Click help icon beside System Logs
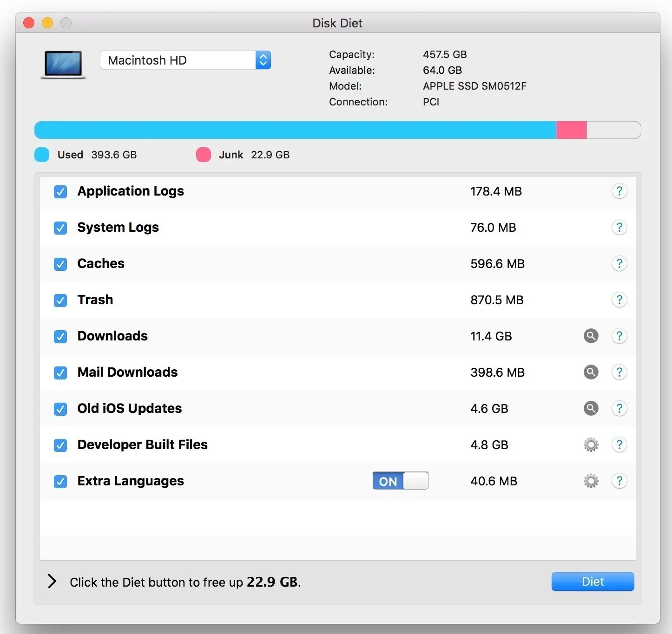The image size is (672, 634). (619, 227)
